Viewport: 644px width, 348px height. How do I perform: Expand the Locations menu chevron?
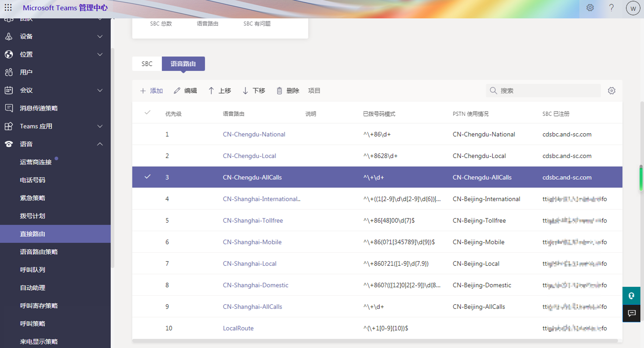tap(100, 55)
